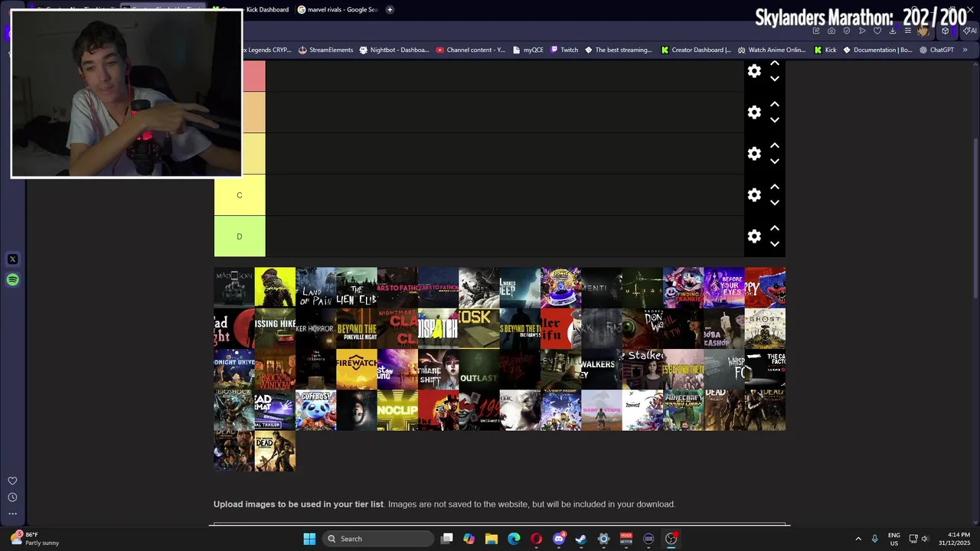Click the green D tier label
Image resolution: width=980 pixels, height=551 pixels.
pyautogui.click(x=240, y=236)
